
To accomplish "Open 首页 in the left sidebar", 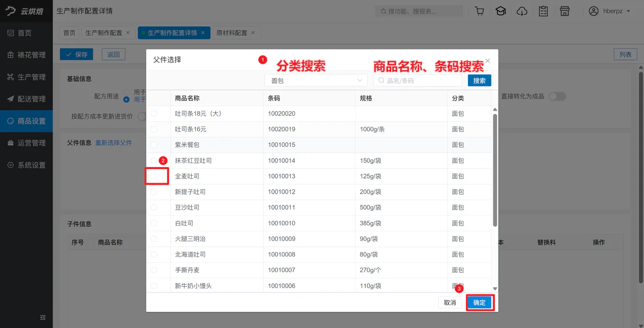I will 26,33.
